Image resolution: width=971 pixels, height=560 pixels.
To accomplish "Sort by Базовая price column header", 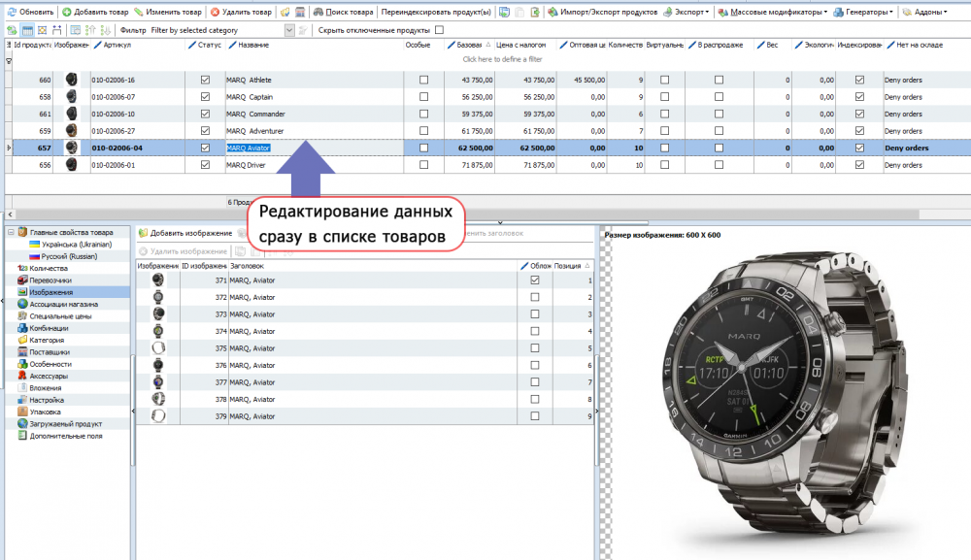I will click(x=469, y=45).
